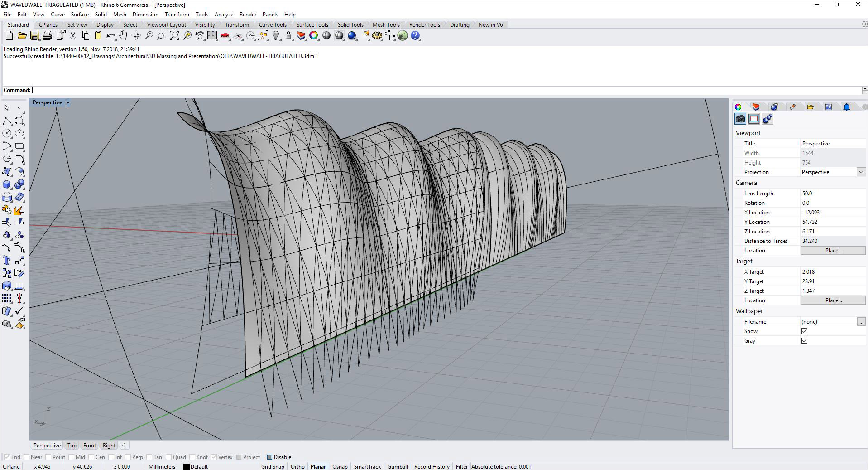This screenshot has width=868, height=470.
Task: Click the wallpaper filename browse button
Action: click(x=861, y=322)
